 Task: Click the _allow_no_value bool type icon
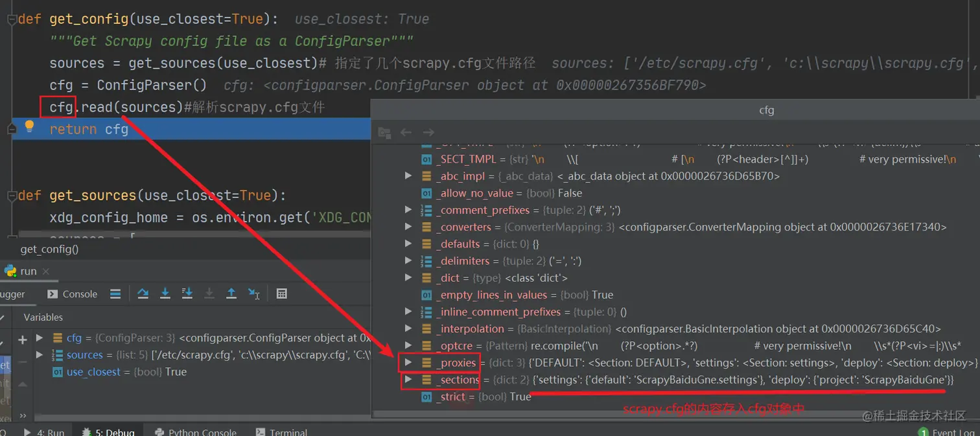point(426,193)
